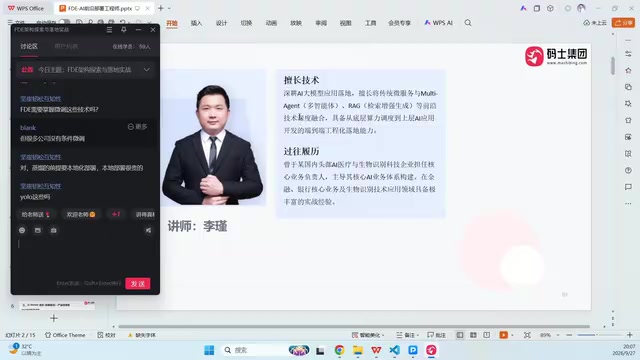The image size is (640, 360).
Task: Click the WPS AI logo in title bar
Action: tap(523, 8)
